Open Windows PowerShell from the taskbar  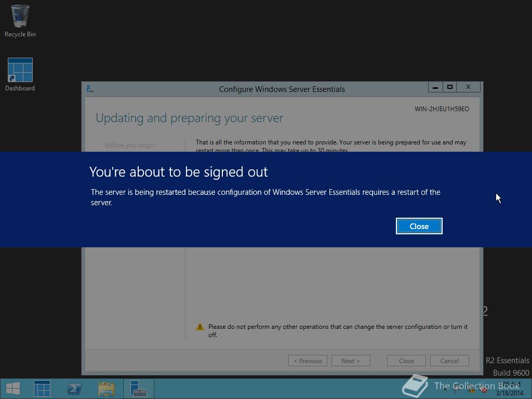coord(74,389)
